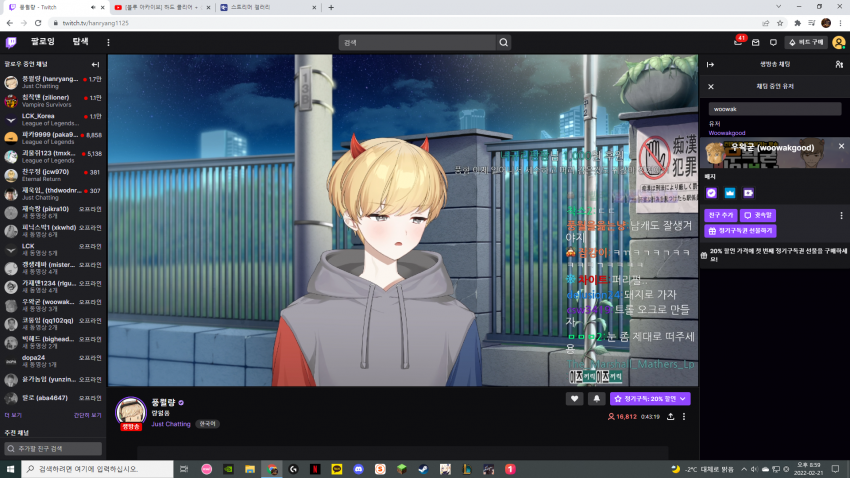Click the woowak filter input field

pyautogui.click(x=775, y=109)
